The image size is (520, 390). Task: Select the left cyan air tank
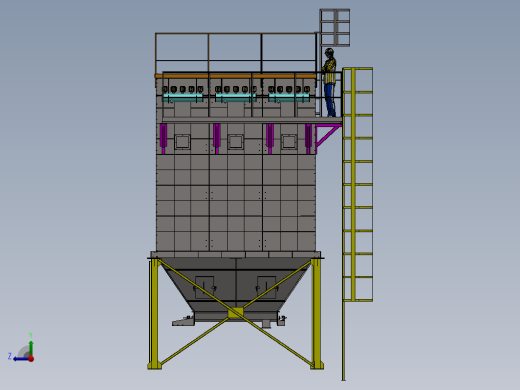coord(183,98)
